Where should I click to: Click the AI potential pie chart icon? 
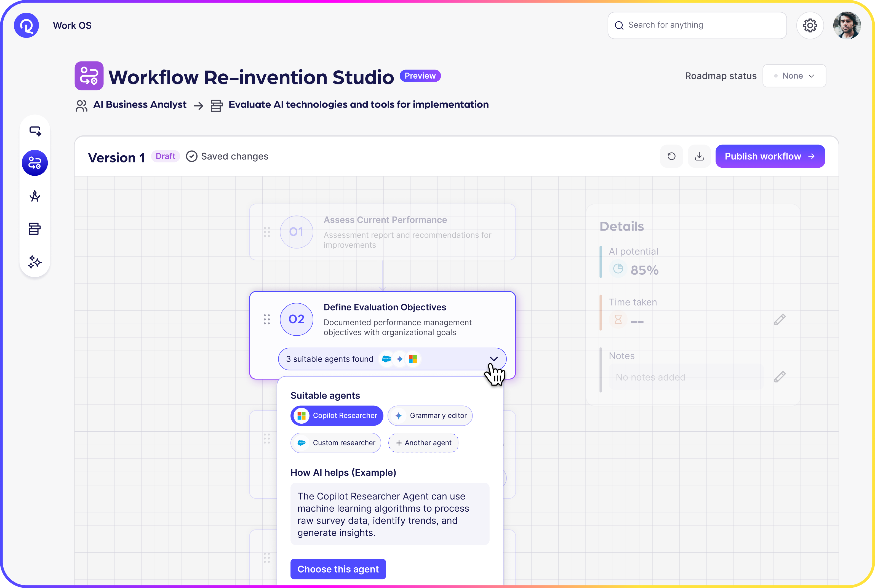[618, 269]
